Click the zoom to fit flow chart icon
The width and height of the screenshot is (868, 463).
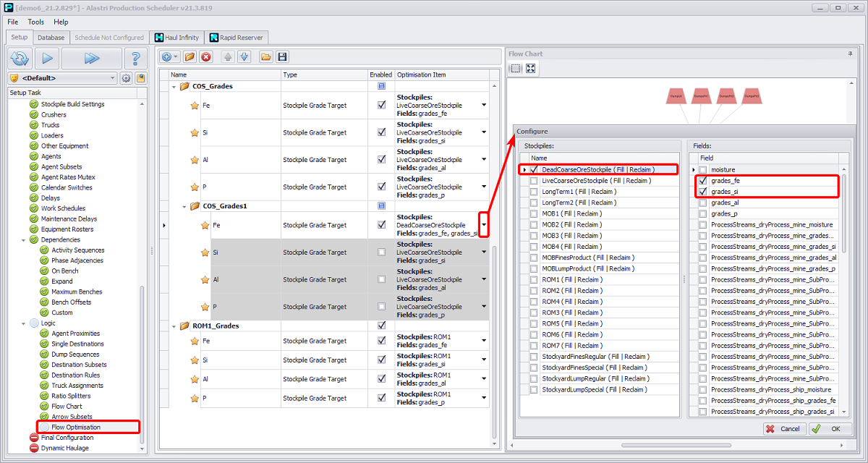point(531,69)
